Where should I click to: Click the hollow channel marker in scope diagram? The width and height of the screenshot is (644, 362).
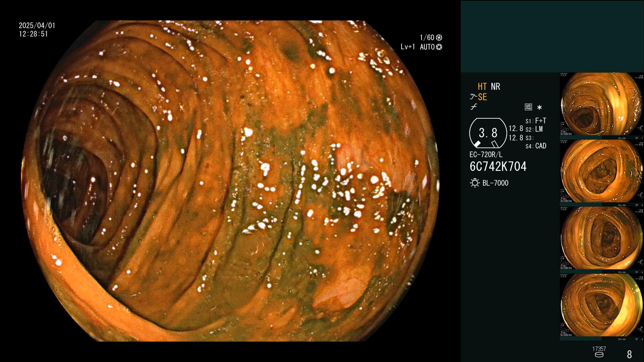click(x=495, y=144)
